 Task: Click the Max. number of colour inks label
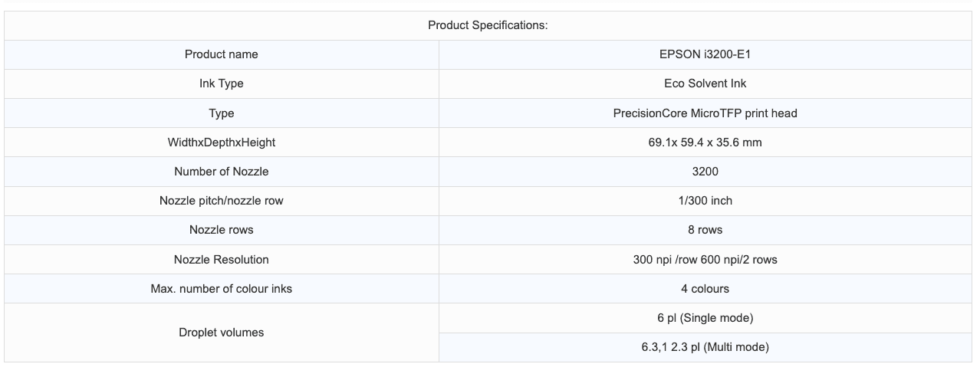[221, 289]
